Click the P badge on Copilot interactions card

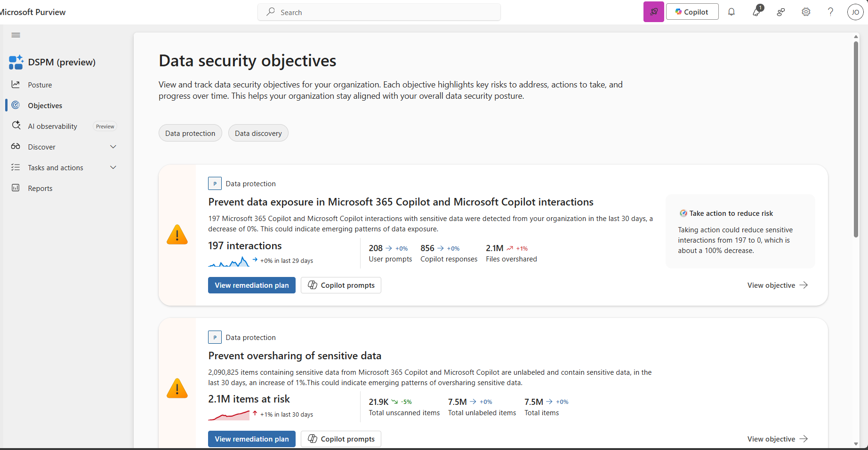pos(215,183)
